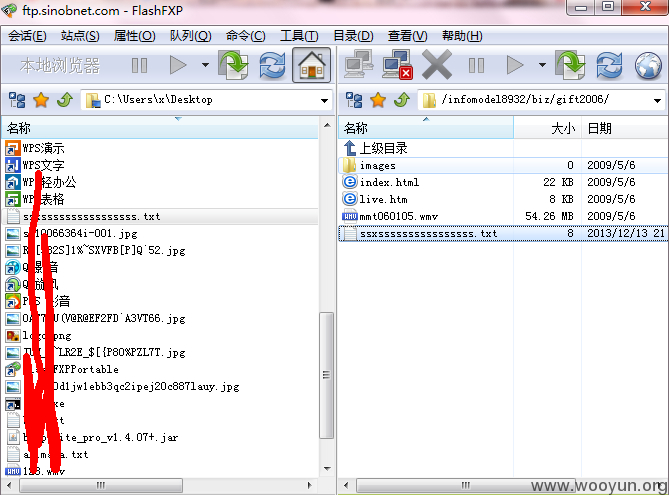Open the 队列(Q) menu

pos(190,36)
